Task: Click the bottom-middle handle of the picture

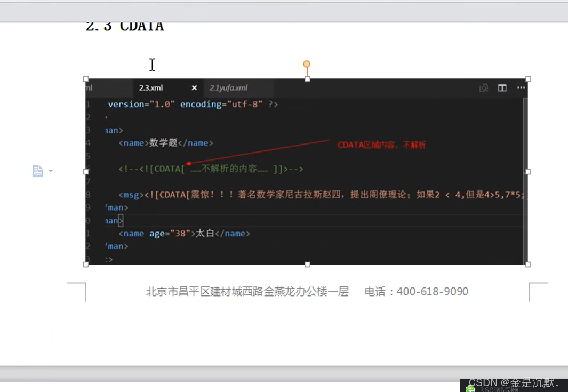Action: point(307,265)
